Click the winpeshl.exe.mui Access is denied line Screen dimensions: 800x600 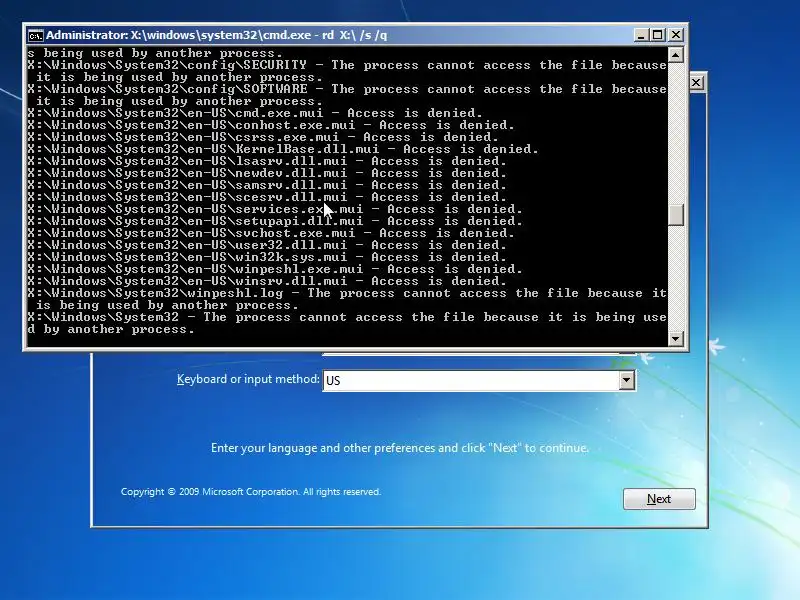click(x=275, y=269)
